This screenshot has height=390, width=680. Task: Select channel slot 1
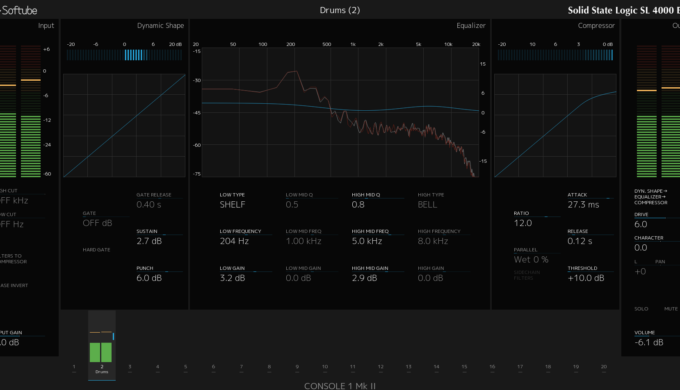74,368
